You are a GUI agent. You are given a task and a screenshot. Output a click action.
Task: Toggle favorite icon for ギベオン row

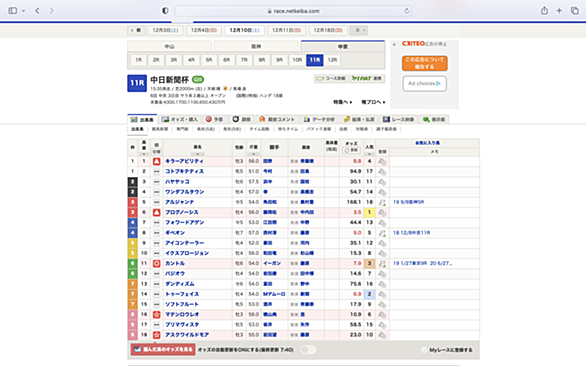[x=382, y=233]
